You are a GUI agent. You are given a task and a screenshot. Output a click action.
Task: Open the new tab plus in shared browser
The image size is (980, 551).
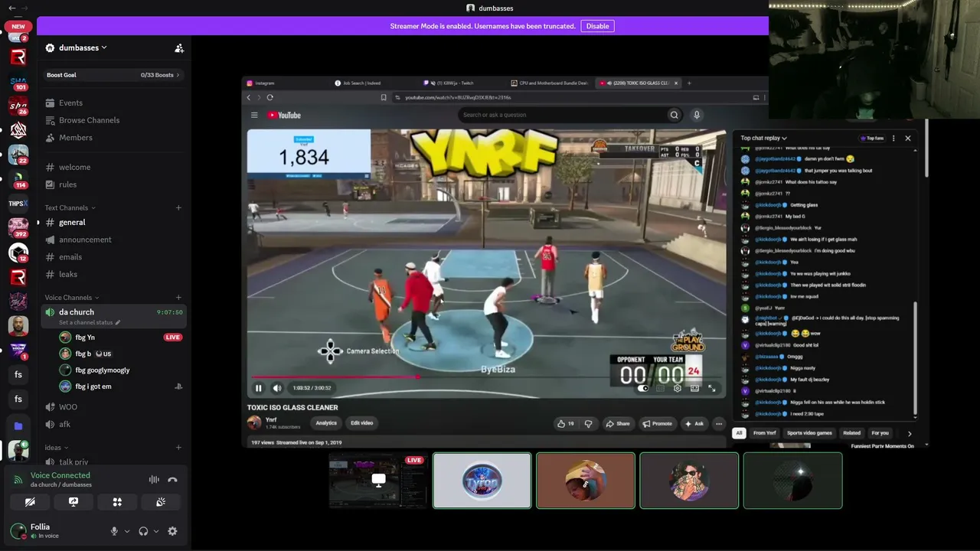point(689,83)
